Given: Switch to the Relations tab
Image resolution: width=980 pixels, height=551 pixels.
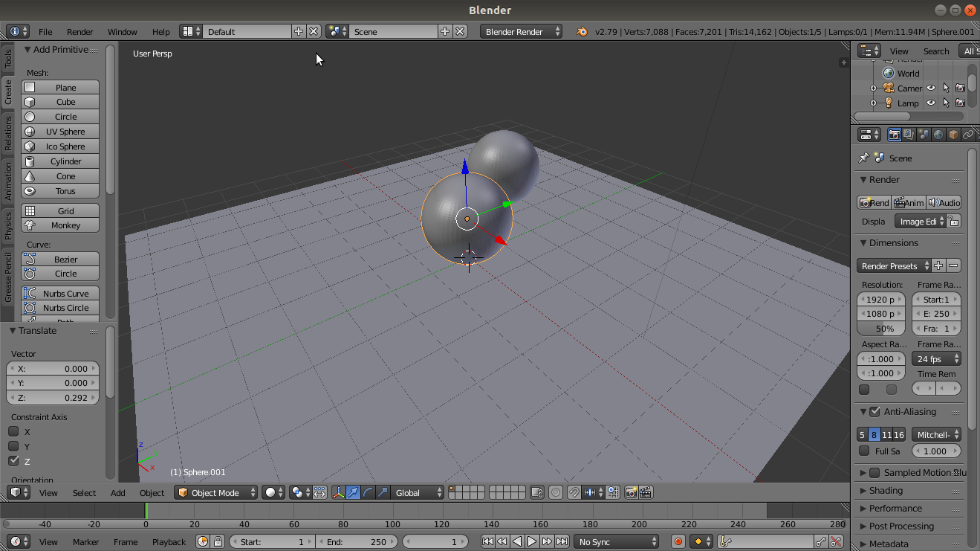Looking at the screenshot, I should [x=8, y=133].
